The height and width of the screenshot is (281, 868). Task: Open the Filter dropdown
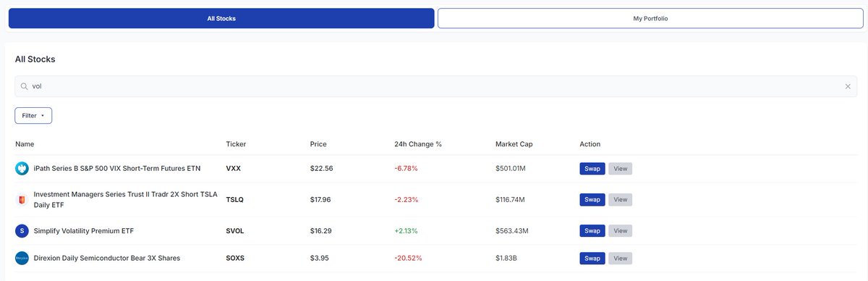[33, 115]
